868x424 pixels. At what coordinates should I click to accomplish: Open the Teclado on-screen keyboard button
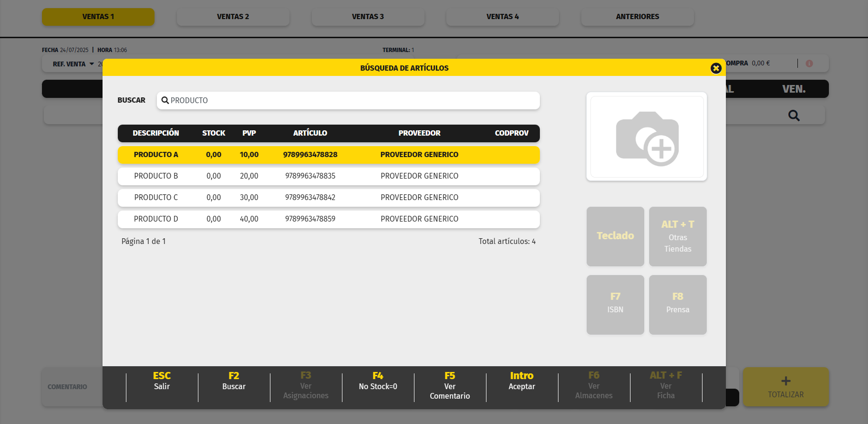click(615, 236)
